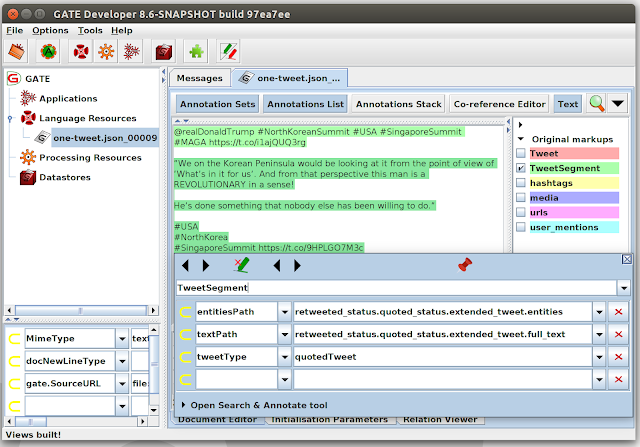
Task: Click the first previous annotation arrow
Action: [x=185, y=266]
